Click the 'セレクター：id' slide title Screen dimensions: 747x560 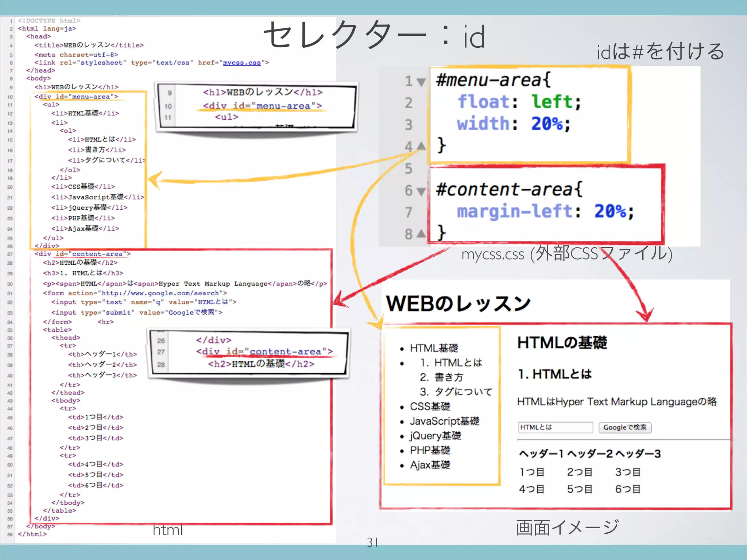click(x=374, y=35)
